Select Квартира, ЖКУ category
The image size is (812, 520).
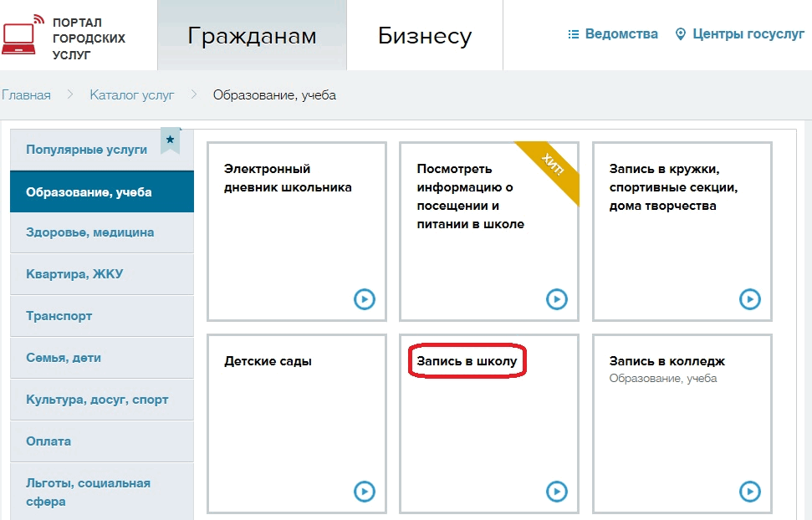[x=74, y=274]
